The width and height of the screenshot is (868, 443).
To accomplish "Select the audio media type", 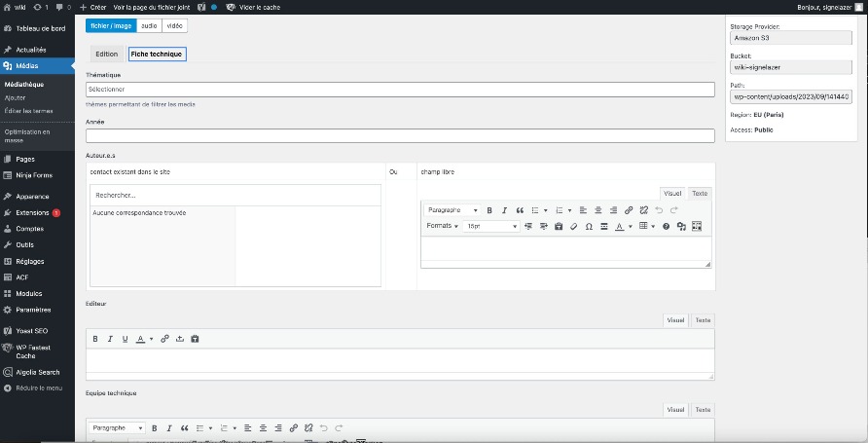I will point(149,25).
